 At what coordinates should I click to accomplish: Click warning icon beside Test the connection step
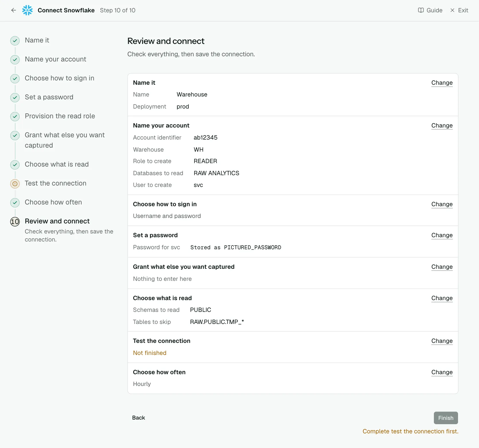click(15, 184)
